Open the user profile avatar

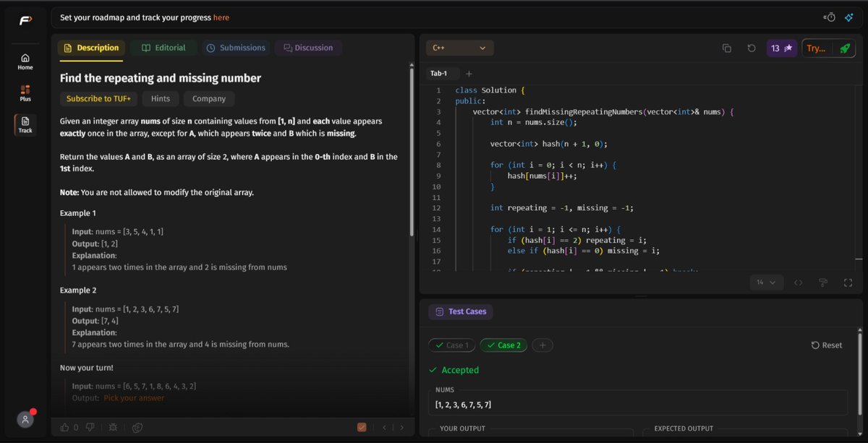(25, 419)
